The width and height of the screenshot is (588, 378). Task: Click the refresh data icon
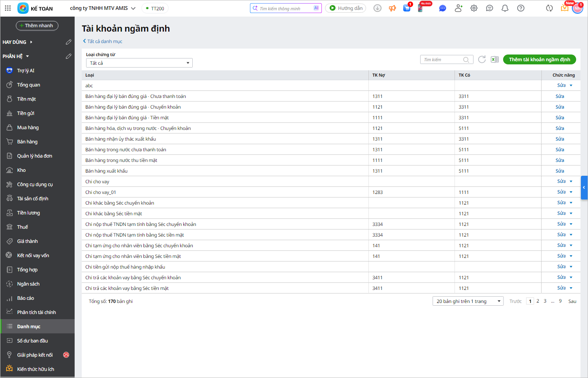[x=482, y=60]
